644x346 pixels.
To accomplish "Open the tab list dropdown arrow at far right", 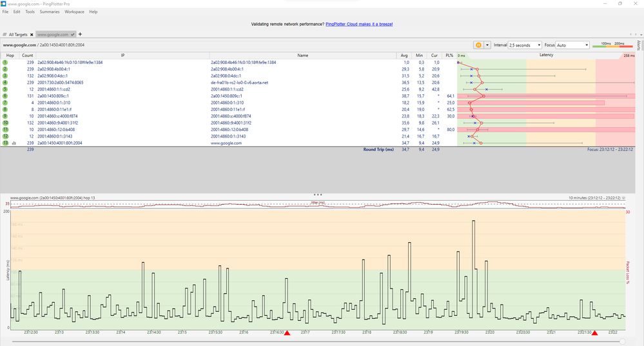I will (x=641, y=35).
